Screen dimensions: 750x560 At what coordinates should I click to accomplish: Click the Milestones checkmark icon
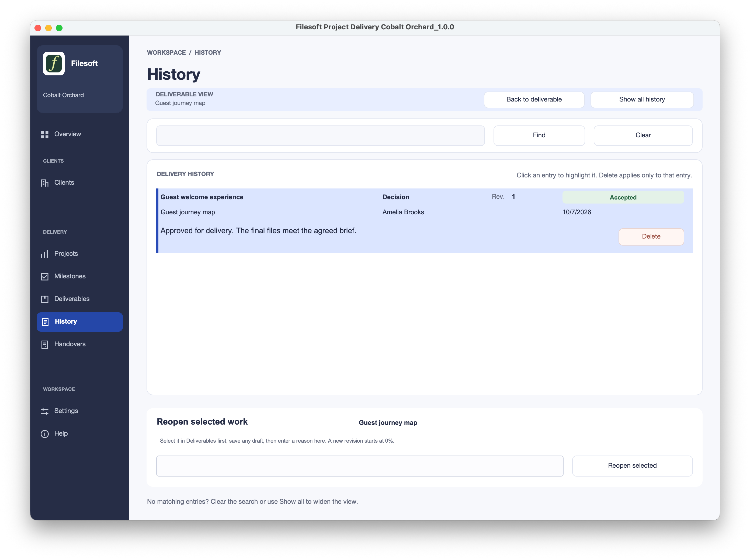tap(45, 276)
